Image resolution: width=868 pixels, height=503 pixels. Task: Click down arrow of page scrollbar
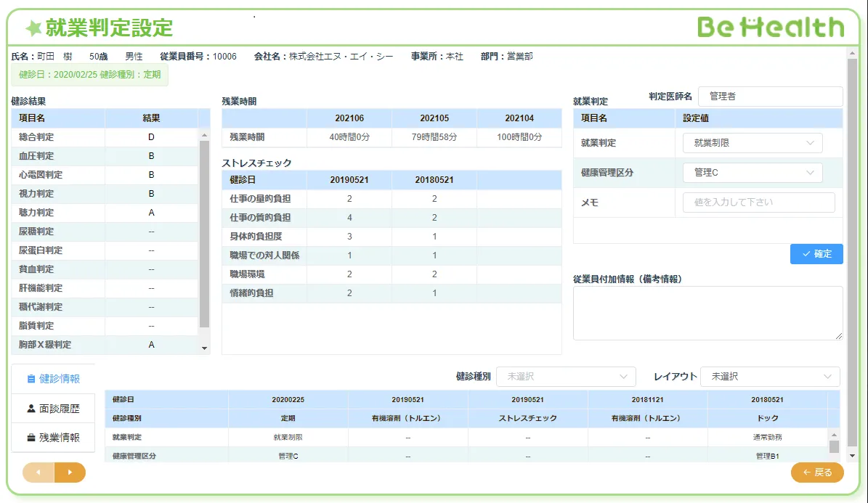853,456
